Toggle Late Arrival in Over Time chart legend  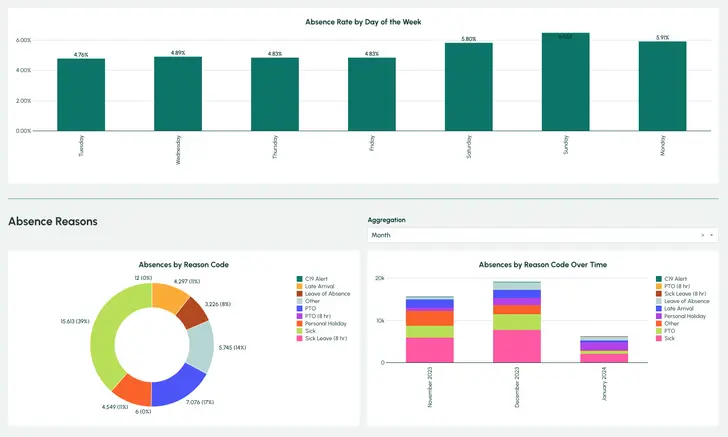[675, 309]
